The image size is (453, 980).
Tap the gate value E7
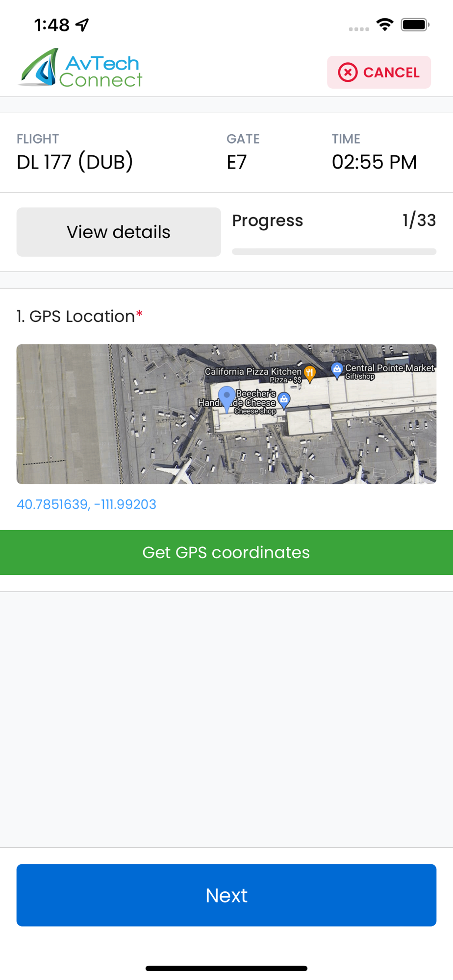point(237,162)
